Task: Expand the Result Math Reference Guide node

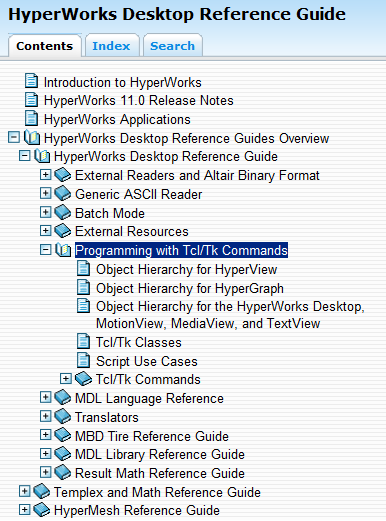Action: click(45, 472)
